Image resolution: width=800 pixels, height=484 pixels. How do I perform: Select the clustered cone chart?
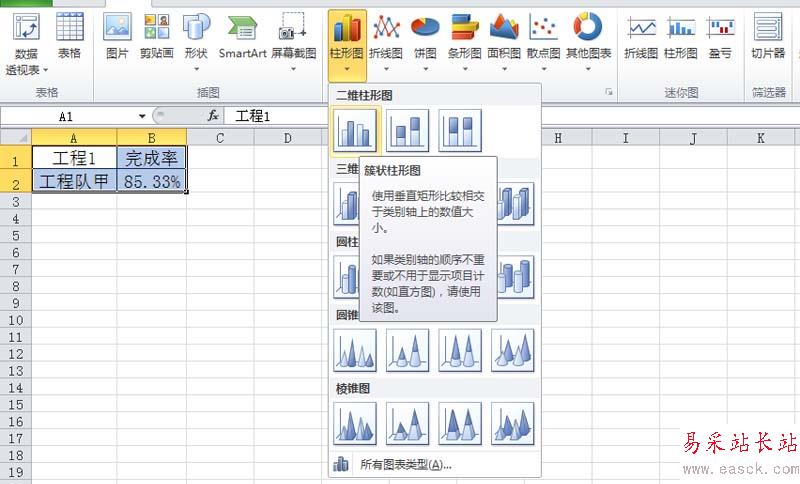click(x=355, y=350)
